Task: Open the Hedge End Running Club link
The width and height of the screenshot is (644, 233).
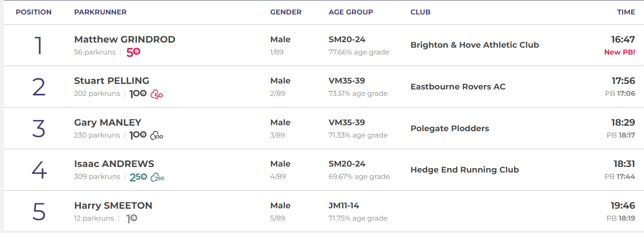Action: click(x=465, y=170)
